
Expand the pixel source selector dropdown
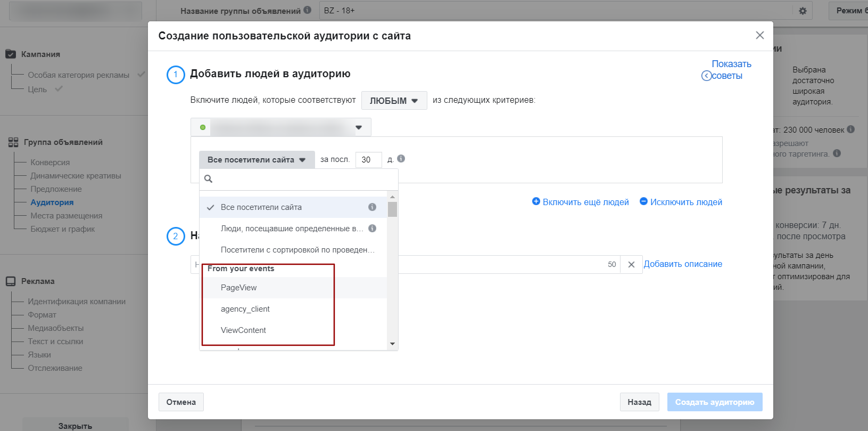click(x=358, y=127)
